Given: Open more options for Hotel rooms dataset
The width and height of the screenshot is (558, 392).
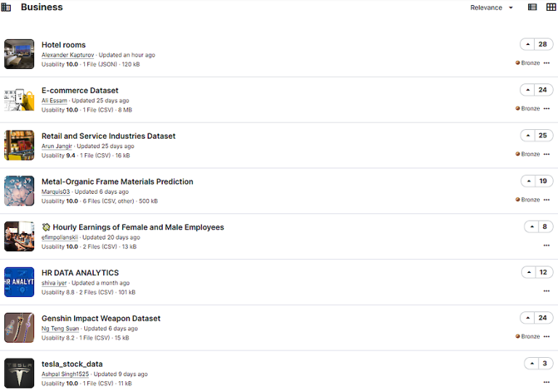Looking at the screenshot, I should 546,63.
